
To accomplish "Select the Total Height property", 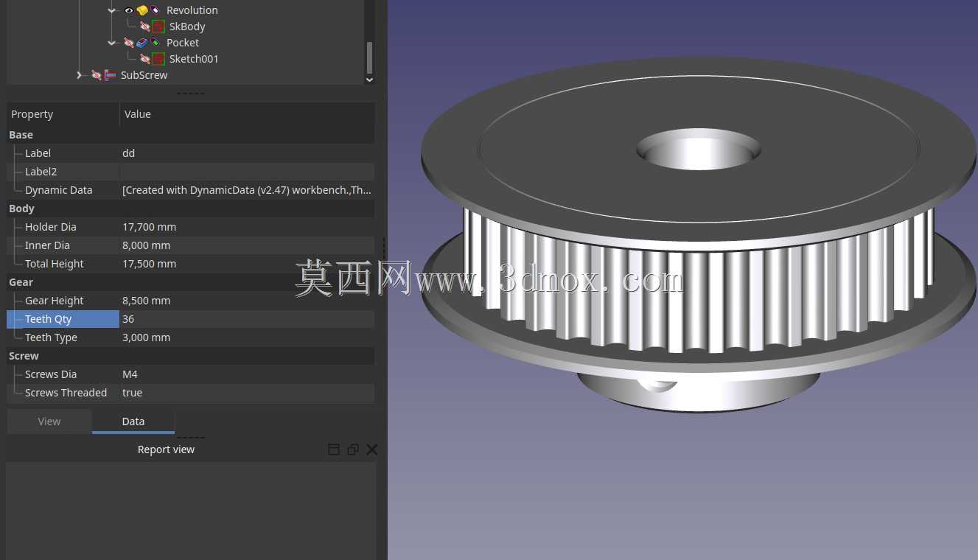I will point(55,264).
